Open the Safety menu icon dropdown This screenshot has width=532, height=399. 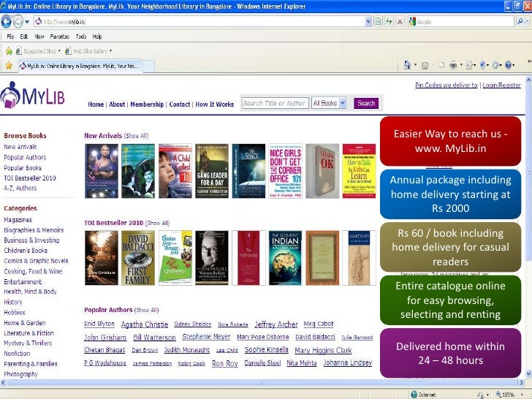point(484,65)
